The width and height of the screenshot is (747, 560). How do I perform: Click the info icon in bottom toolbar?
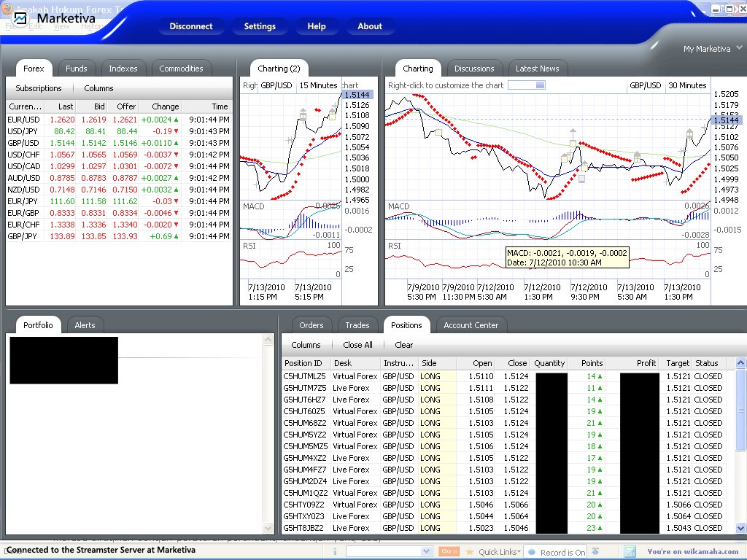(335, 551)
